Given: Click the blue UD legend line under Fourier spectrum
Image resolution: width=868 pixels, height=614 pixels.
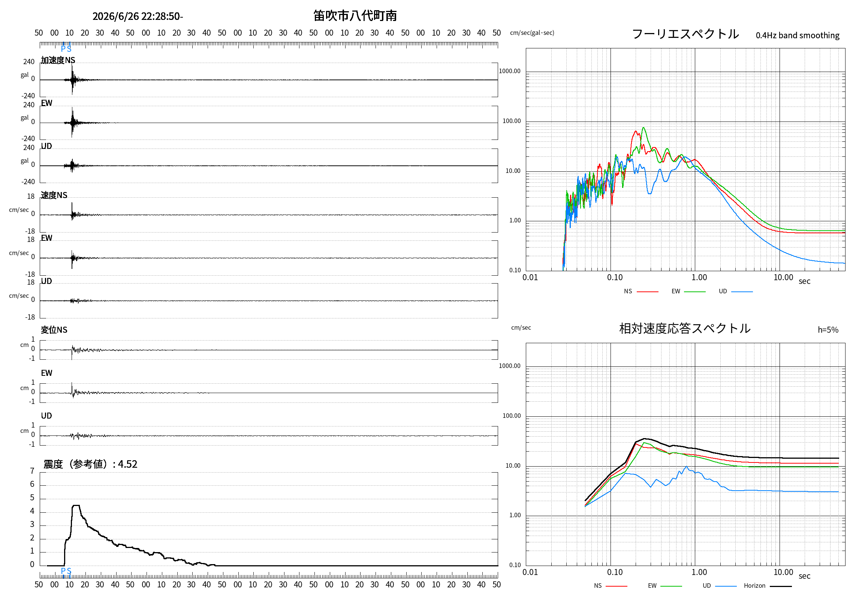Looking at the screenshot, I should click(x=742, y=292).
